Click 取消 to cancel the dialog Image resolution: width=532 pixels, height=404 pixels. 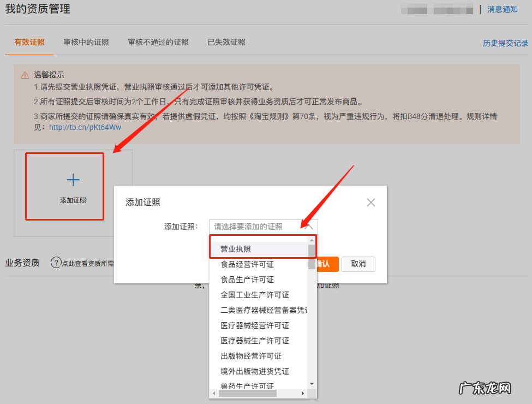358,264
